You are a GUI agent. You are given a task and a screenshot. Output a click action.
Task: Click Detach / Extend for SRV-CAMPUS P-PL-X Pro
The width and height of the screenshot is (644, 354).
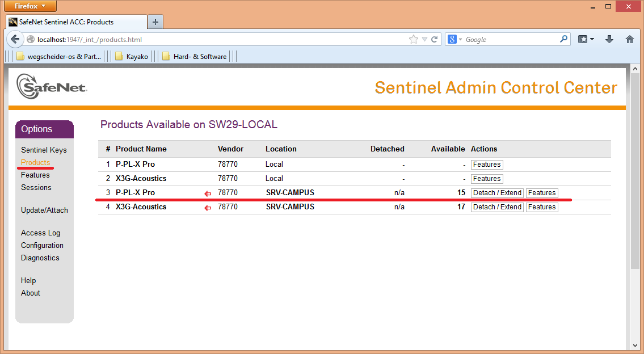497,193
